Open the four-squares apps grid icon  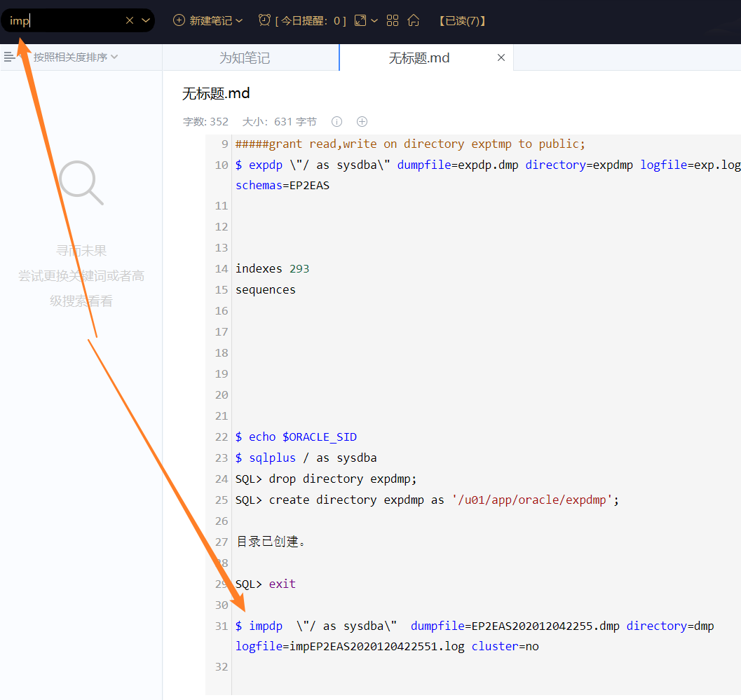(393, 20)
